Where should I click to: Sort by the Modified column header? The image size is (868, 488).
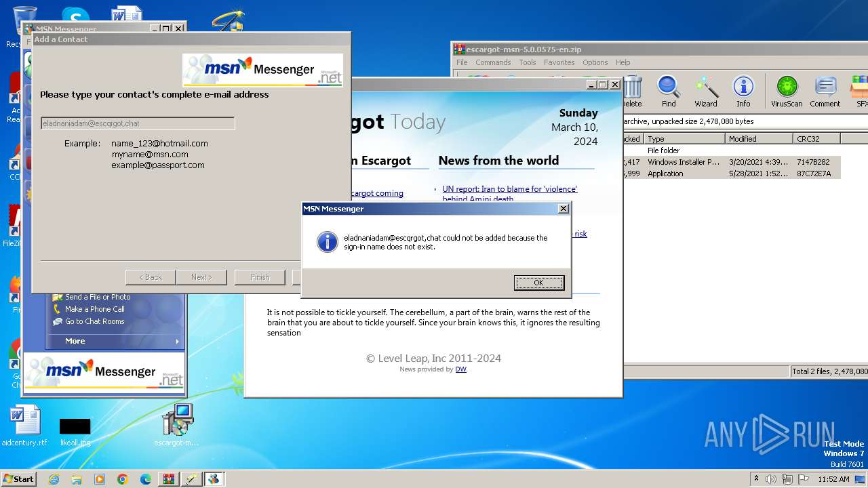[x=759, y=138]
